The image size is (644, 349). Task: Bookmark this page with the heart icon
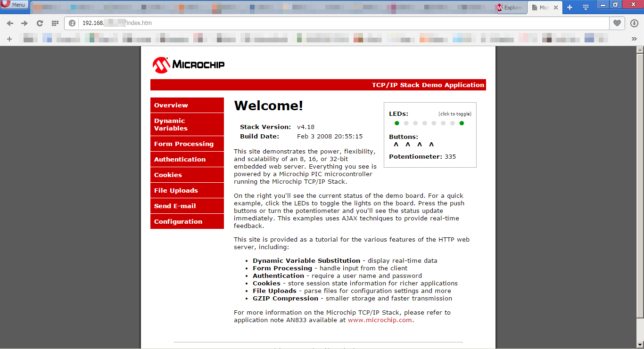[x=617, y=23]
